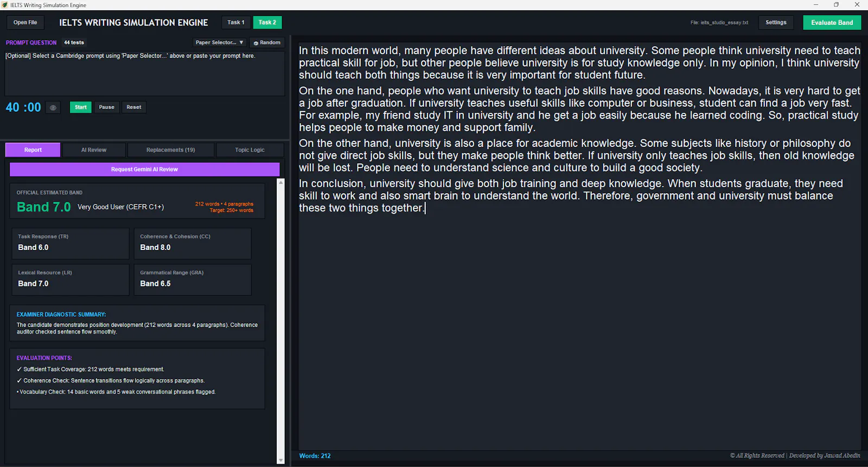Click the Open File button
Image resolution: width=868 pixels, height=467 pixels.
click(25, 22)
